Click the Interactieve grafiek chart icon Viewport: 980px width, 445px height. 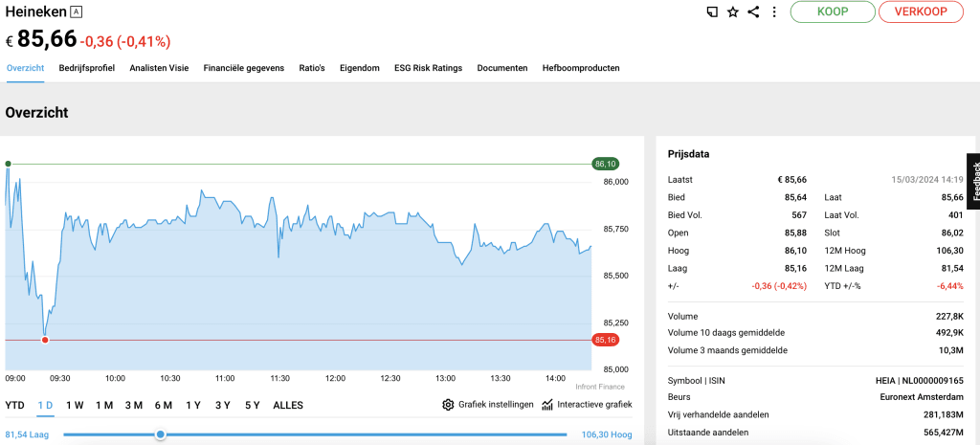click(x=547, y=405)
